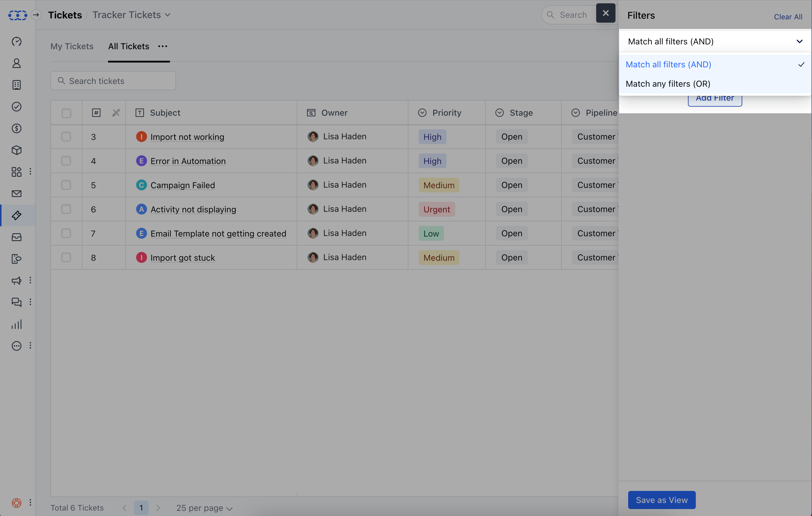The height and width of the screenshot is (516, 812).
Task: Open Contacts person icon in sidebar
Action: (x=17, y=63)
